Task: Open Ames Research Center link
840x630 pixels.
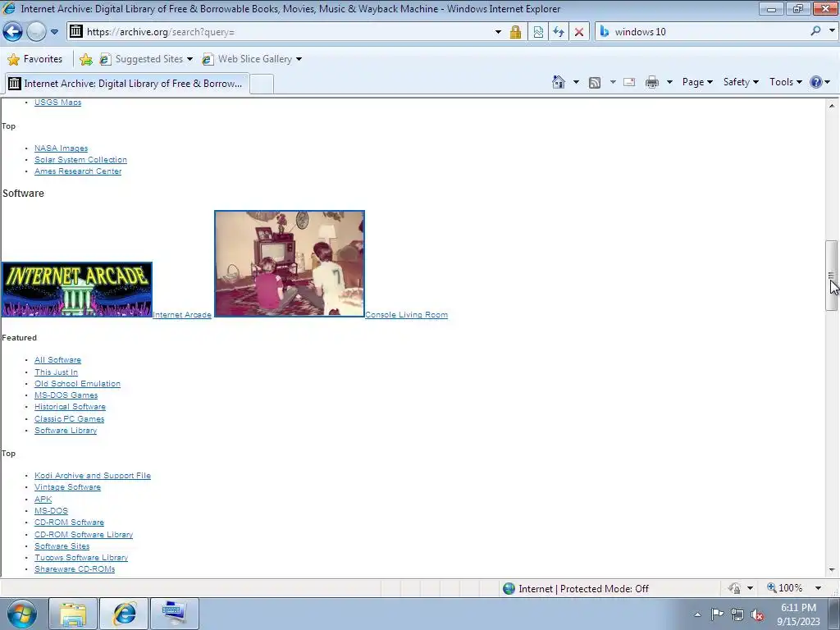Action: coord(78,171)
